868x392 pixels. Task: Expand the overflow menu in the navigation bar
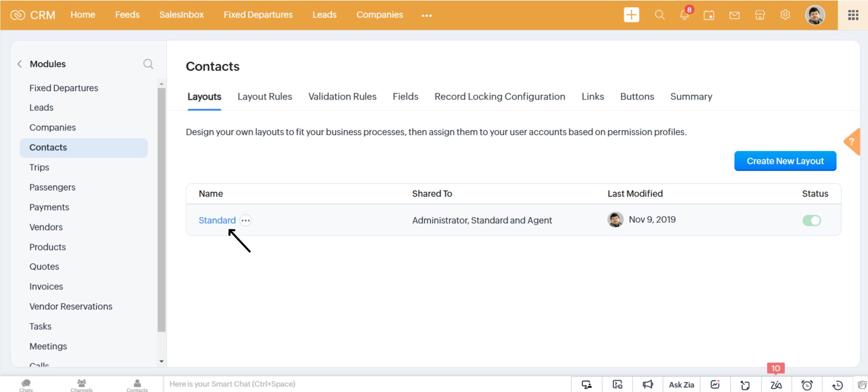click(x=426, y=16)
